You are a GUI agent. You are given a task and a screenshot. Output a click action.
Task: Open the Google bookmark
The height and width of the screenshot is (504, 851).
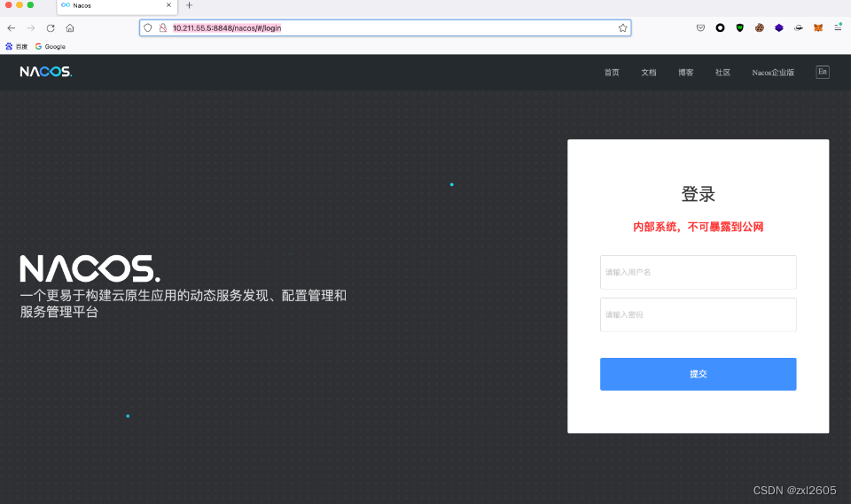coord(51,47)
